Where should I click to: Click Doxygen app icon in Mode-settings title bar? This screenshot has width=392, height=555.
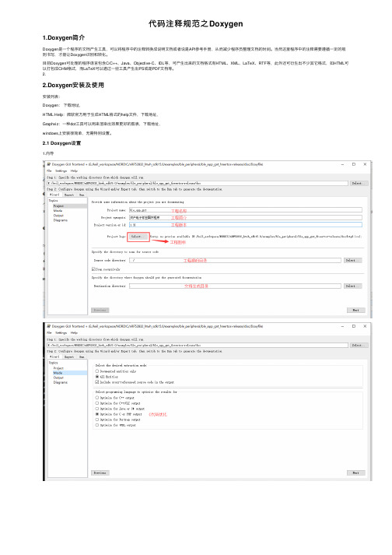(x=49, y=326)
